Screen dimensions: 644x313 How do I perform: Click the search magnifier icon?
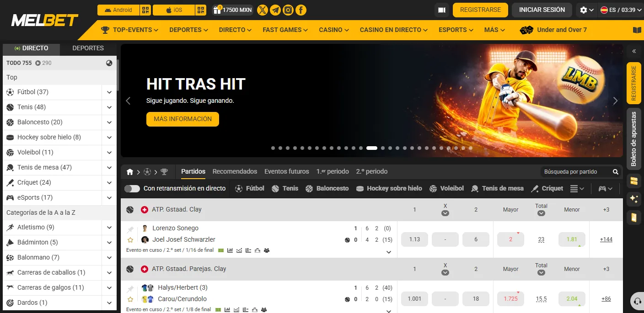(x=616, y=172)
